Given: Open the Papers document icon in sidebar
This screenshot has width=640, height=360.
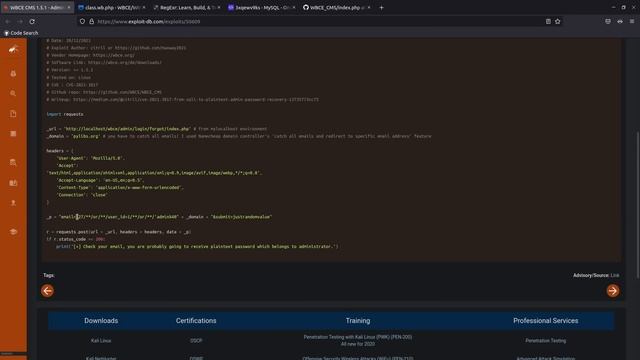Looking at the screenshot, I should tap(13, 113).
